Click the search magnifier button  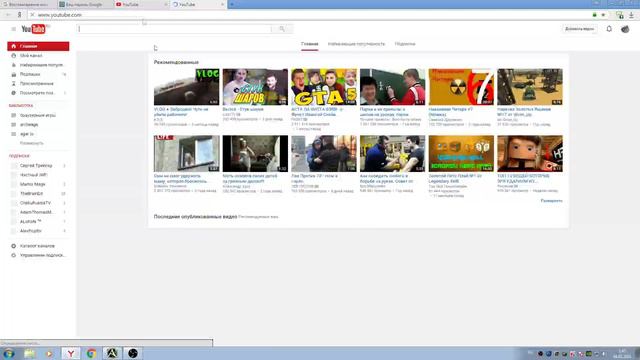282,29
